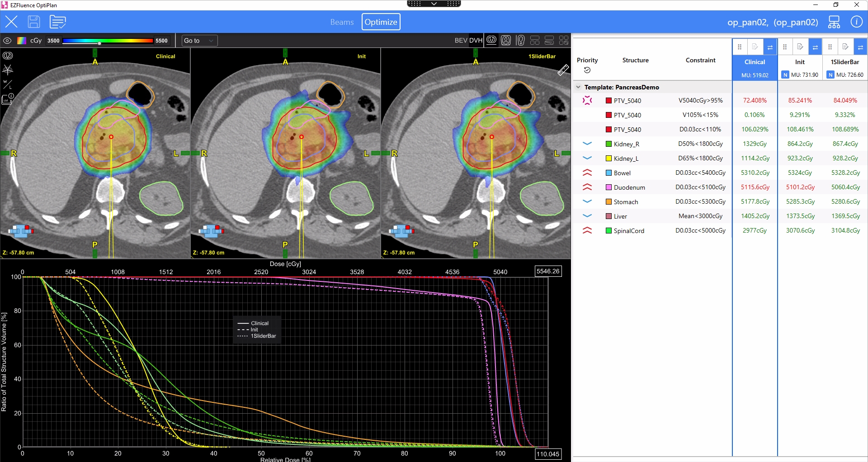Click the N badge under Init
This screenshot has width=868, height=462.
point(785,75)
